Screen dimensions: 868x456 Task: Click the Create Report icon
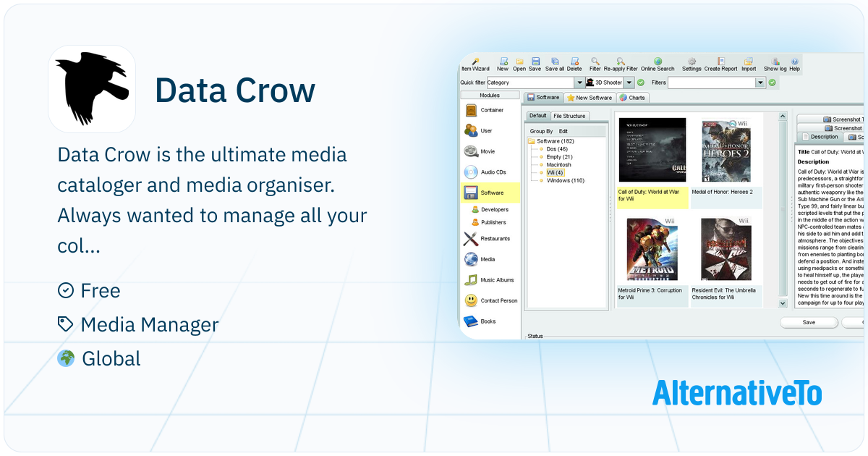(x=720, y=64)
